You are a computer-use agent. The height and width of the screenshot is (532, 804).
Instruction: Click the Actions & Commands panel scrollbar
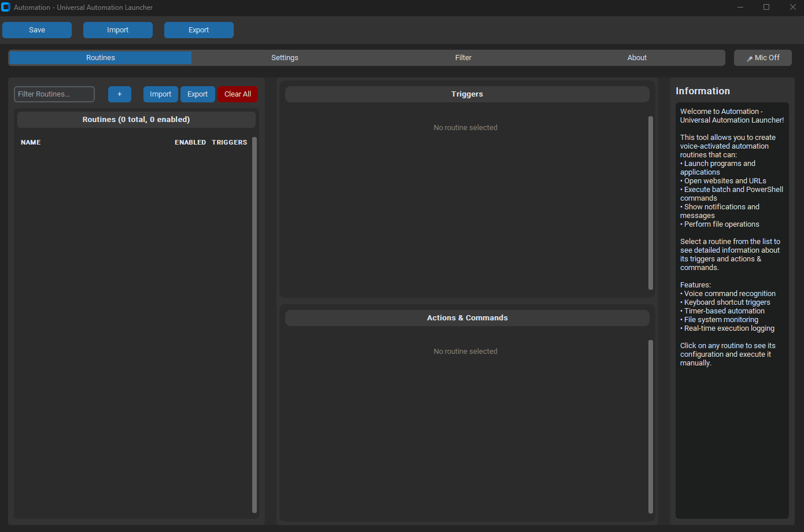[x=651, y=427]
